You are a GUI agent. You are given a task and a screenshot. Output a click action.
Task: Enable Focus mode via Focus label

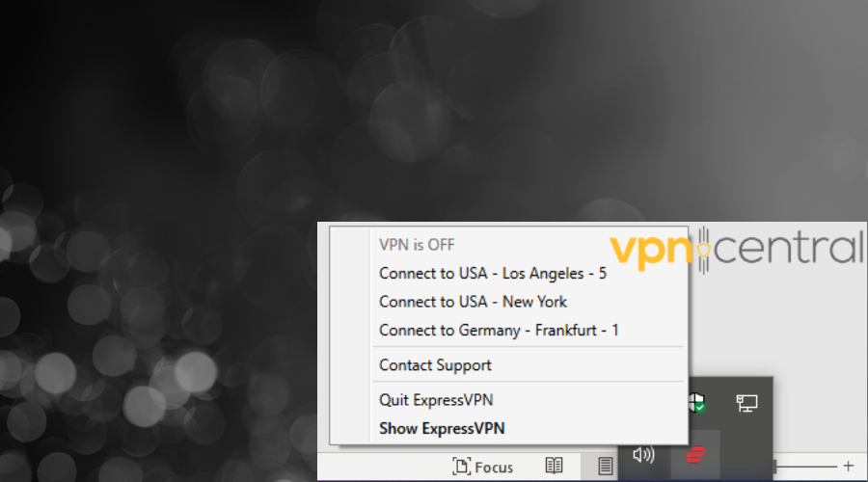click(x=494, y=468)
